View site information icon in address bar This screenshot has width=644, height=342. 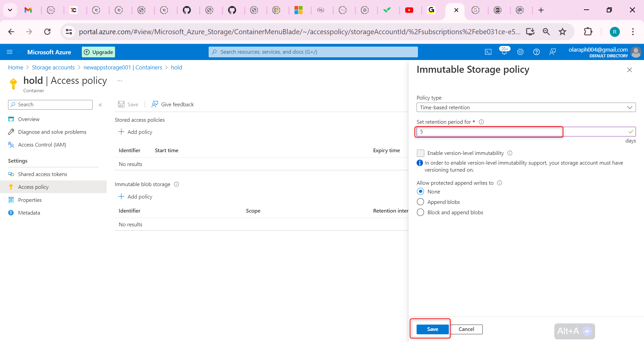(x=69, y=32)
